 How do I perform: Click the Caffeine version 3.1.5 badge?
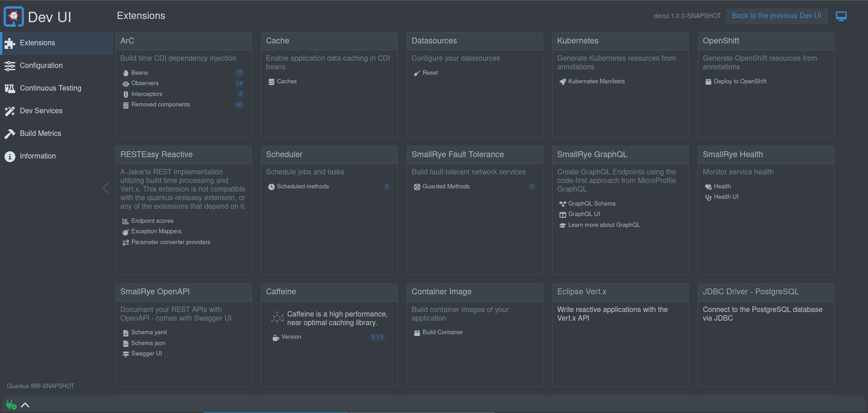point(377,337)
